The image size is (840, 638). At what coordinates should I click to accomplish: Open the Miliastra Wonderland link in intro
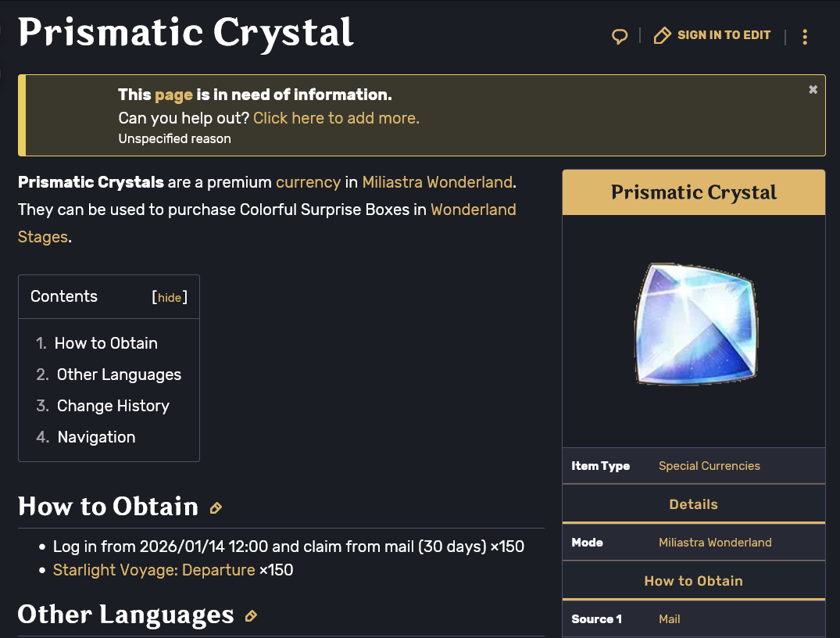pyautogui.click(x=437, y=182)
